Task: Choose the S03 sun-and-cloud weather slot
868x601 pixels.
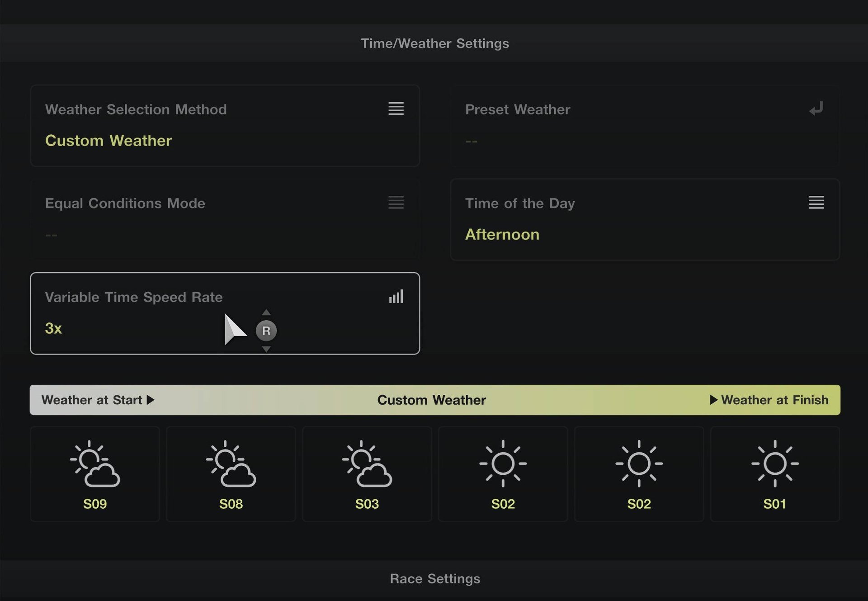Action: [367, 473]
